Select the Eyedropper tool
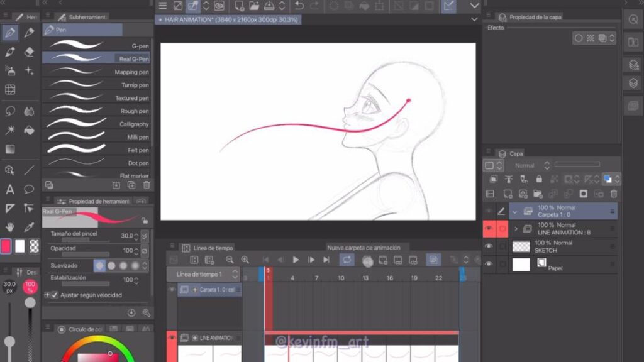This screenshot has width=644, height=362. pos(29,227)
